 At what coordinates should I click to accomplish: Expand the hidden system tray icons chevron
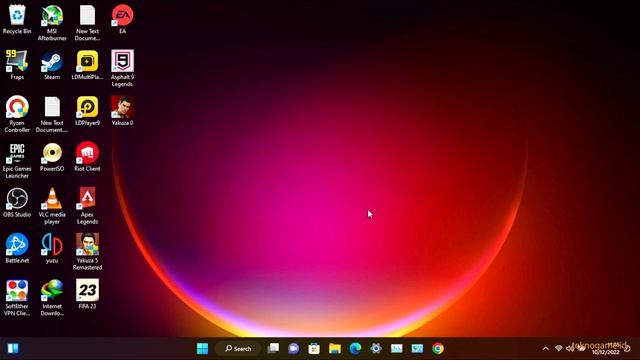tap(546, 349)
